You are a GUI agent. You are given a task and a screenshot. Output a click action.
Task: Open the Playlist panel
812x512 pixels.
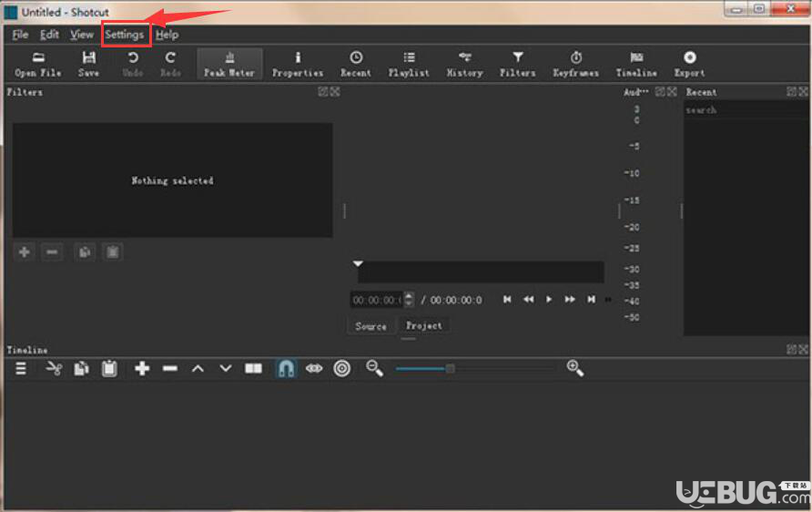409,65
